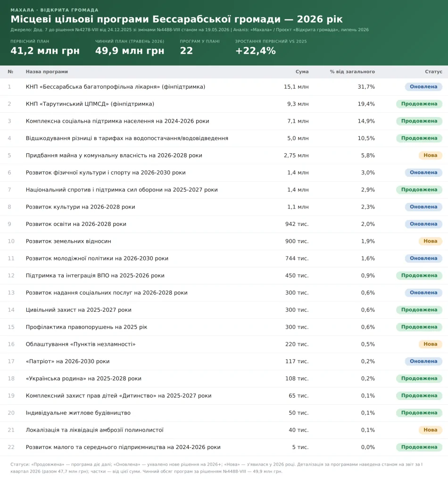Screen dimensions: 448x483
Task: Click 'Розвиток земельних відносин' program name
Action: click(x=68, y=241)
